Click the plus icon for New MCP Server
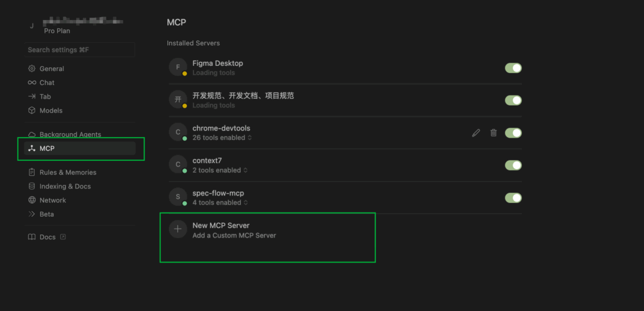Viewport: 644px width, 311px height. coord(178,229)
